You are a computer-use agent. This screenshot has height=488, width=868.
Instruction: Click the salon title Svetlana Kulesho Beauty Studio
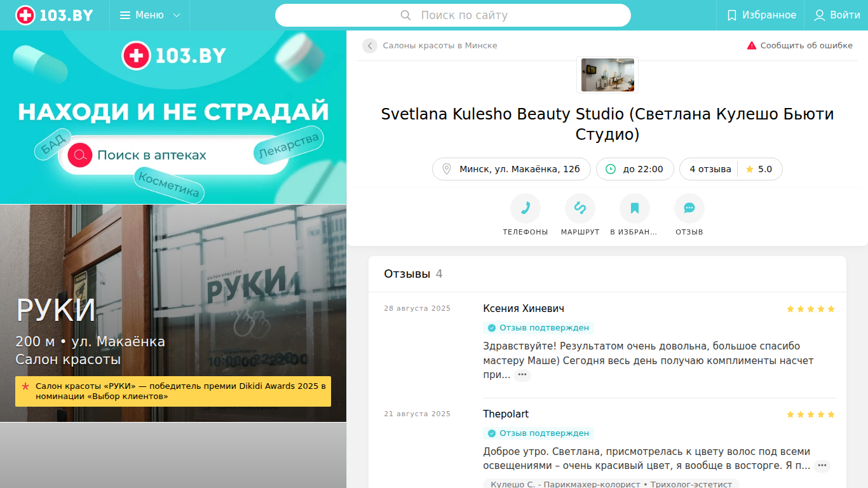click(607, 125)
